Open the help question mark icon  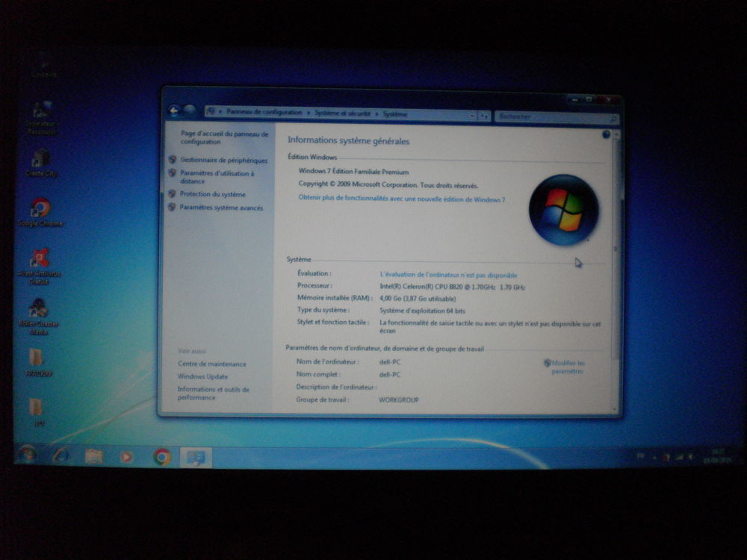coord(606,135)
